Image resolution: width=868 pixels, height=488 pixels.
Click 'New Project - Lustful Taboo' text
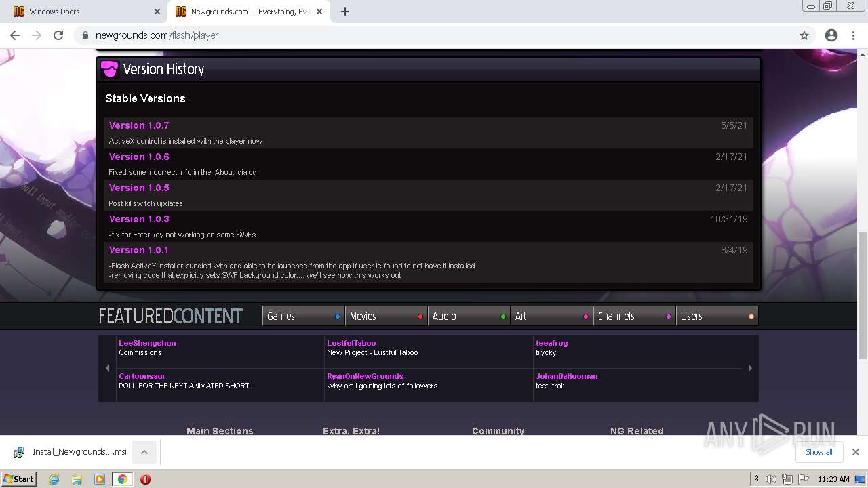click(372, 352)
